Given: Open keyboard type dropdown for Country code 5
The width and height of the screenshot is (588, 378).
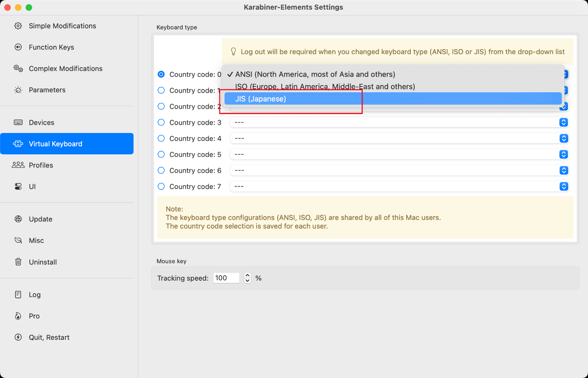Looking at the screenshot, I should [x=399, y=154].
